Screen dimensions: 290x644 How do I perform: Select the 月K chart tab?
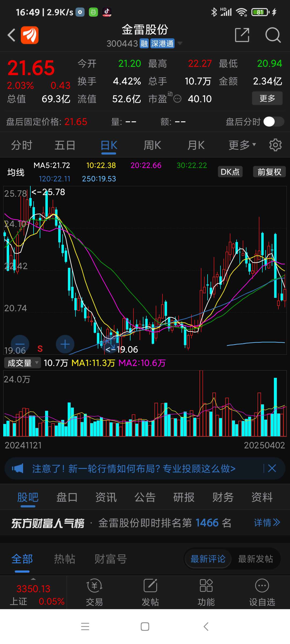[x=196, y=145]
